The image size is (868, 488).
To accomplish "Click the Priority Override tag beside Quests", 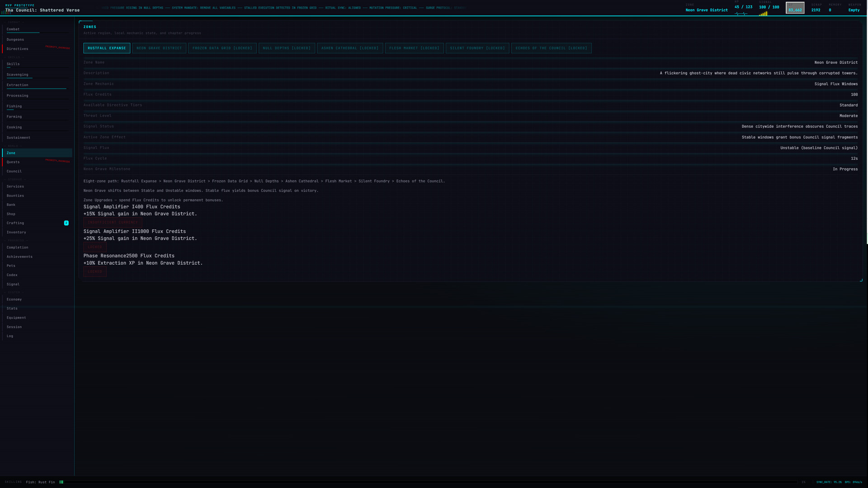I will tap(57, 161).
